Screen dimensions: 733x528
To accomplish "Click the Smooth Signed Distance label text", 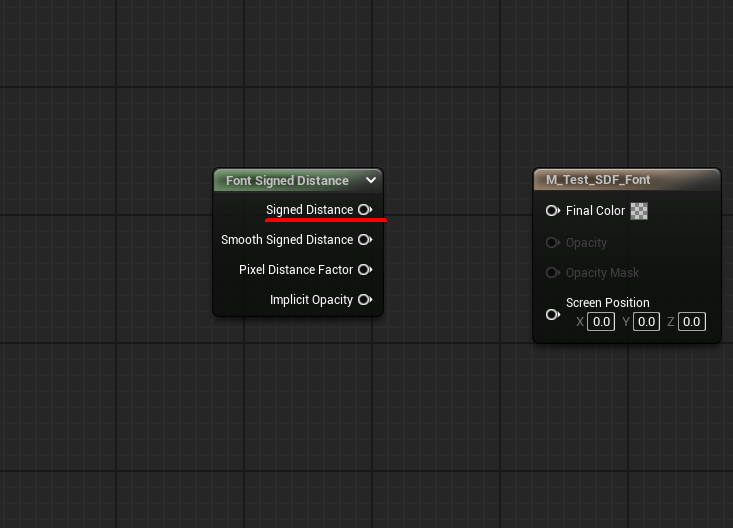I will coord(287,240).
